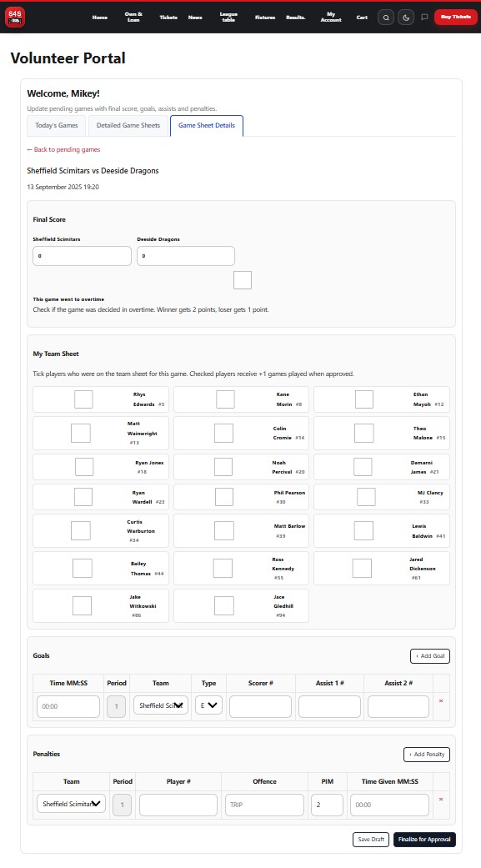Tick Bailey Thomas #44 checkbox
The height and width of the screenshot is (868, 481).
click(x=83, y=568)
